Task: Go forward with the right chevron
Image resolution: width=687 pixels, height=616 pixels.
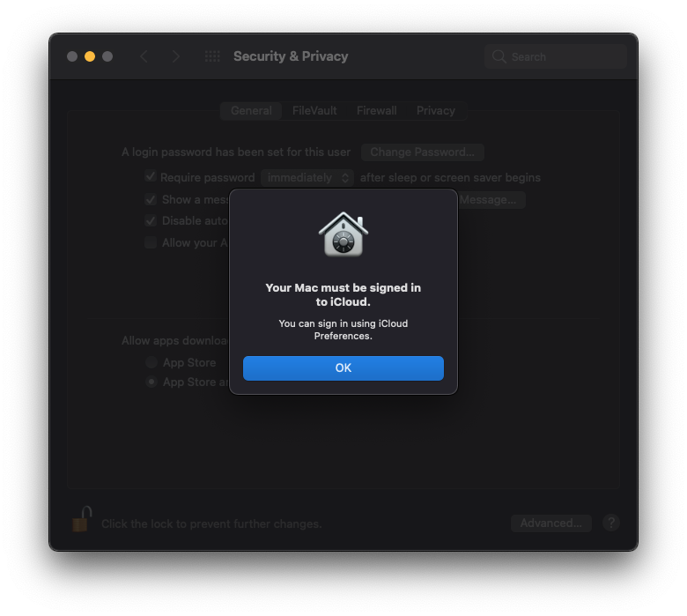Action: (175, 56)
